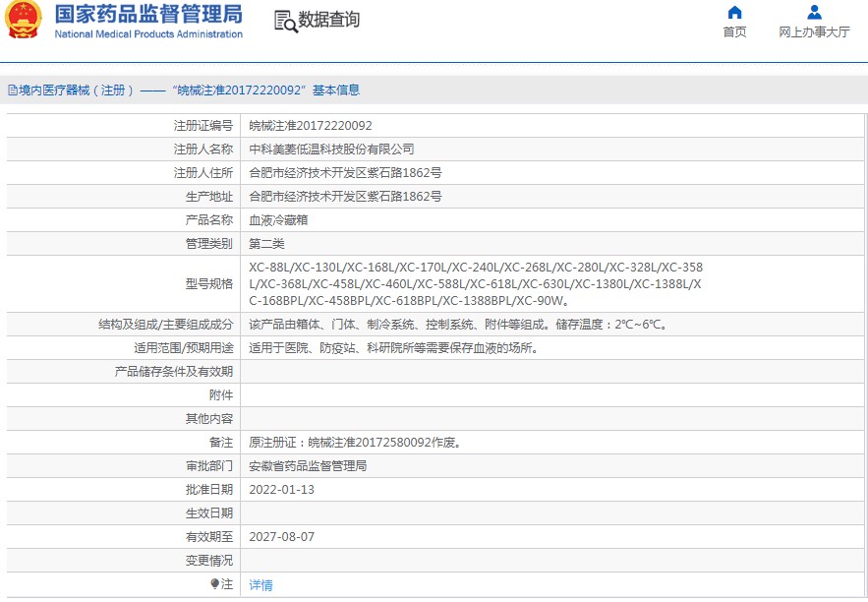The height and width of the screenshot is (602, 868).
Task: Click the 注册人名称 label
Action: point(203,149)
